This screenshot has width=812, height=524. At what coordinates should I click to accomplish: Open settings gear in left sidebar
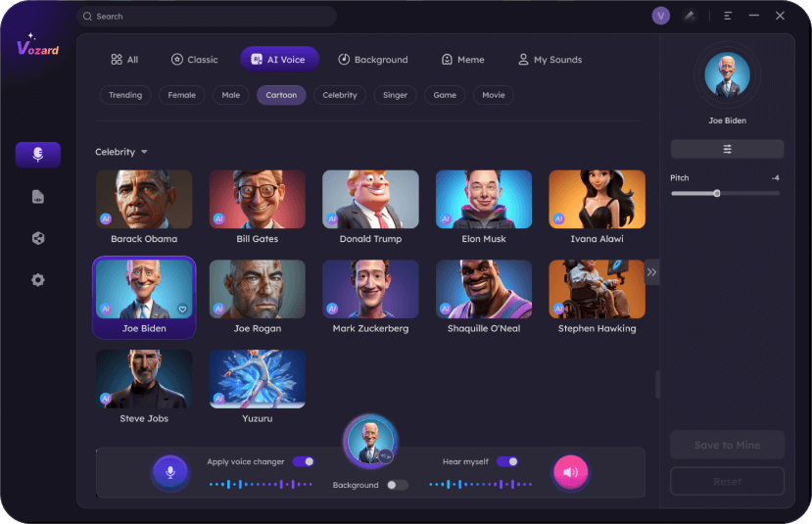(x=37, y=280)
